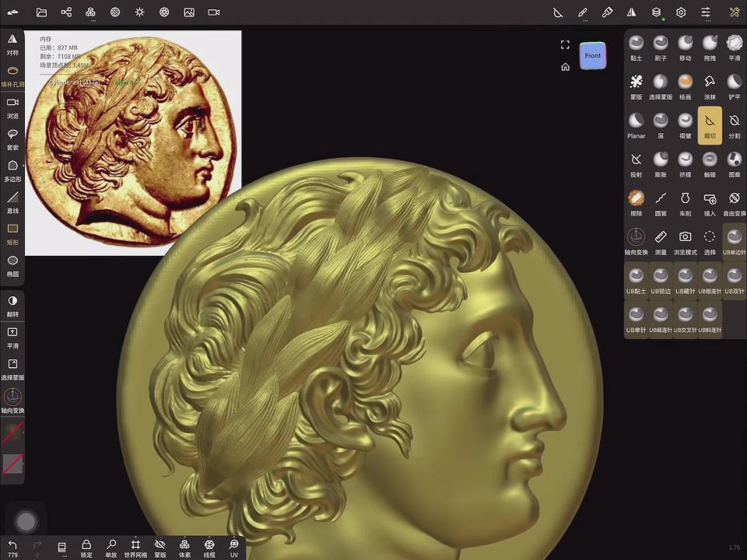Select the 选择蒙版 tool in the tool grid
Viewport: 747px width, 560px height.
(661, 86)
